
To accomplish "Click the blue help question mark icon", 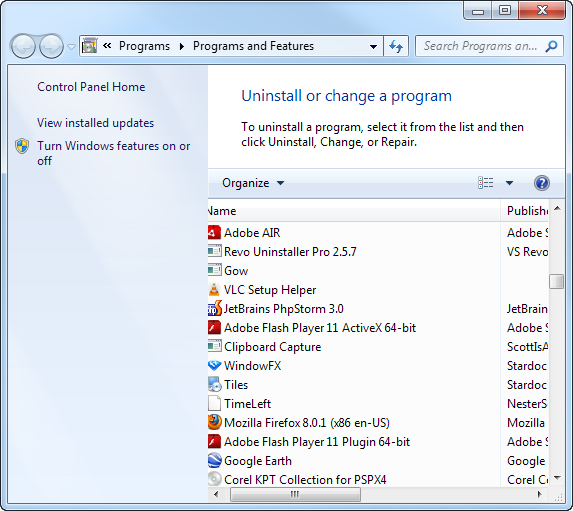I will pyautogui.click(x=542, y=183).
